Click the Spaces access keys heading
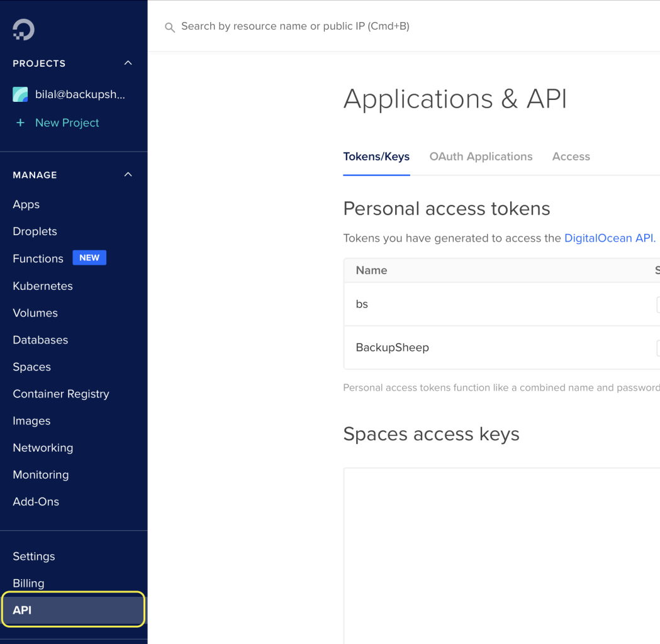The width and height of the screenshot is (660, 644). click(x=432, y=434)
